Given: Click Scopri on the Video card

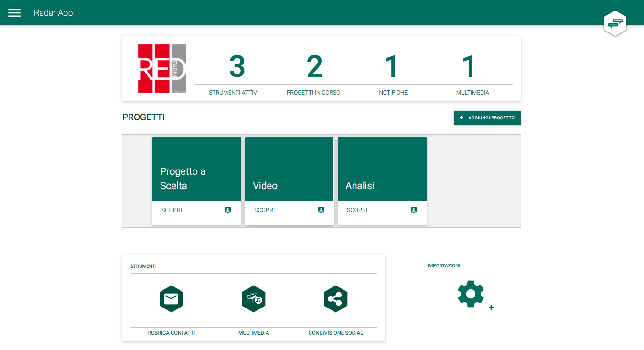Looking at the screenshot, I should [264, 210].
